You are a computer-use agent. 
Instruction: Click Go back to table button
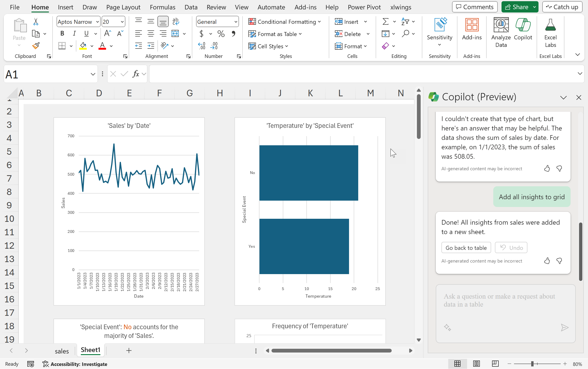(466, 248)
